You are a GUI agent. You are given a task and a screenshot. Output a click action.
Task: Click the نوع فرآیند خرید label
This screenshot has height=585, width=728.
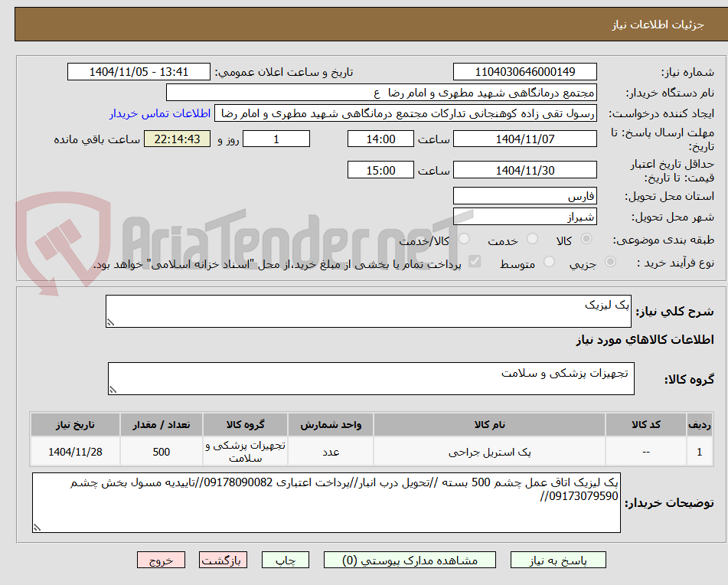(675, 263)
